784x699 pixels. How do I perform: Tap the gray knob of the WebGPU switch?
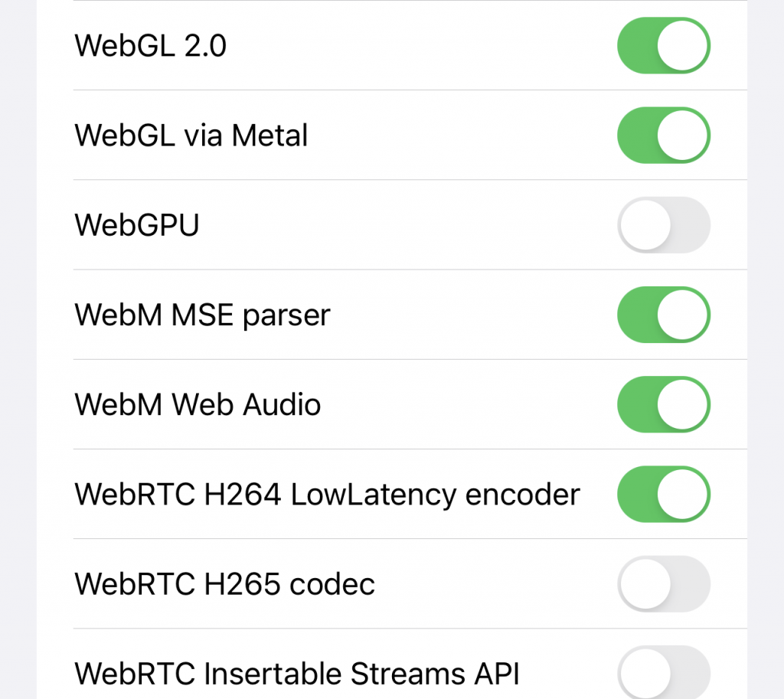pos(644,224)
